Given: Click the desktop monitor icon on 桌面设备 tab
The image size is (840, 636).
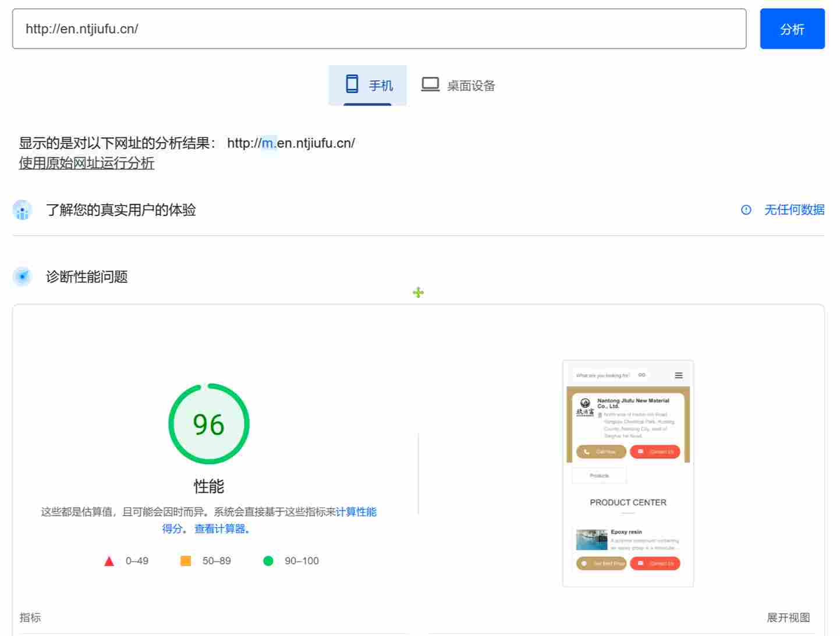Looking at the screenshot, I should (x=430, y=84).
